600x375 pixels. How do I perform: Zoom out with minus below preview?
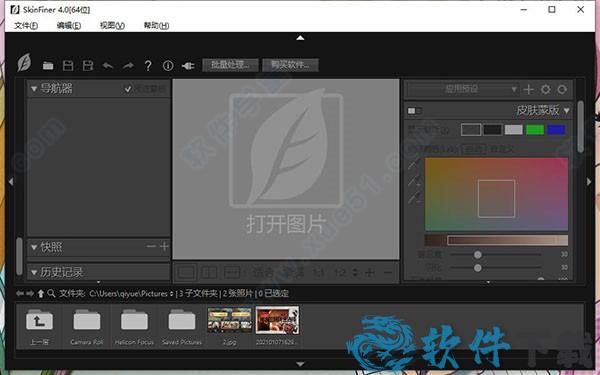coord(388,272)
